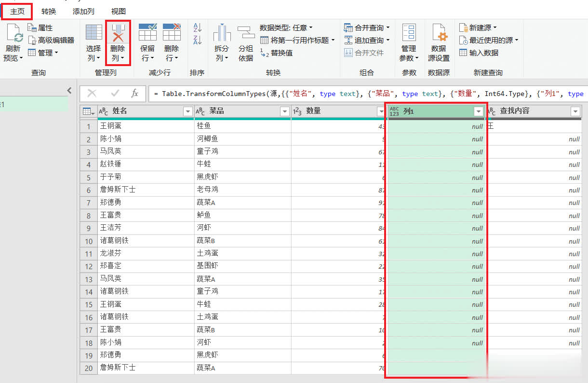Screen dimensions: 588x383
Task: Open the 姓名 column filter dropdown
Action: [188, 112]
